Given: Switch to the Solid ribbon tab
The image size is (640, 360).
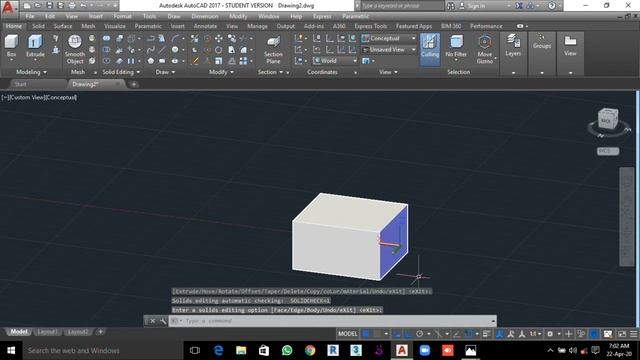Looking at the screenshot, I should pos(38,26).
